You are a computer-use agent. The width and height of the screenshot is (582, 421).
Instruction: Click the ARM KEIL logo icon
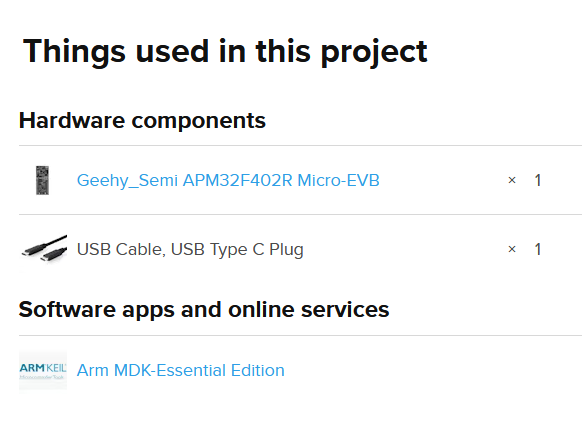tap(43, 371)
